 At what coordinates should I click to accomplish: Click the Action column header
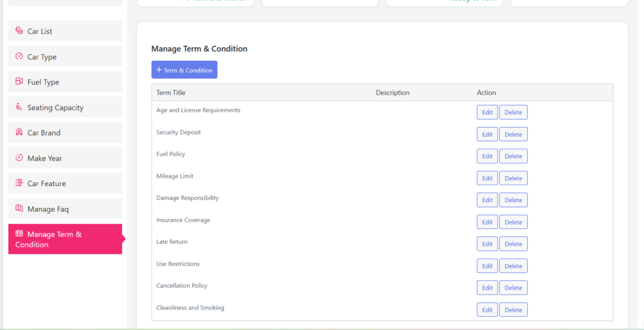[486, 93]
